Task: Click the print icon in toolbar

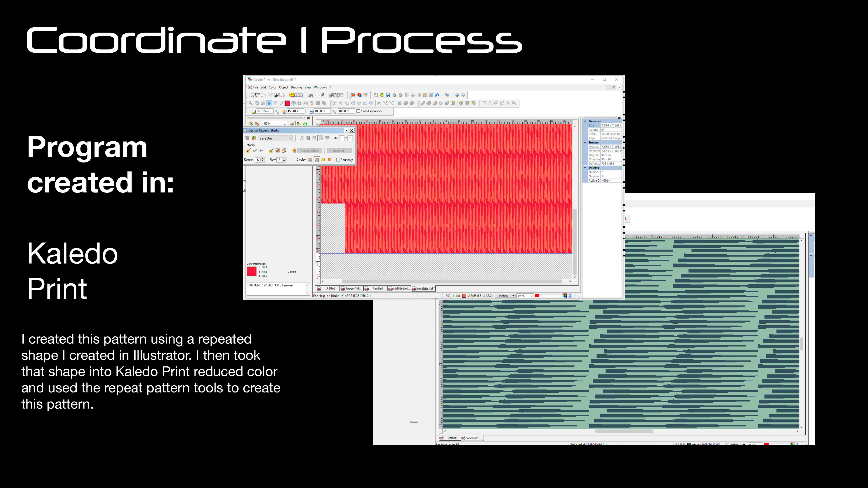Action: click(x=400, y=95)
